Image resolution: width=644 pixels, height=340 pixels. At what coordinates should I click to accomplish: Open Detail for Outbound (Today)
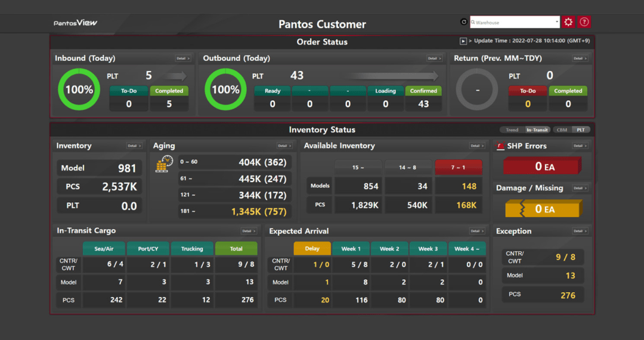click(434, 58)
